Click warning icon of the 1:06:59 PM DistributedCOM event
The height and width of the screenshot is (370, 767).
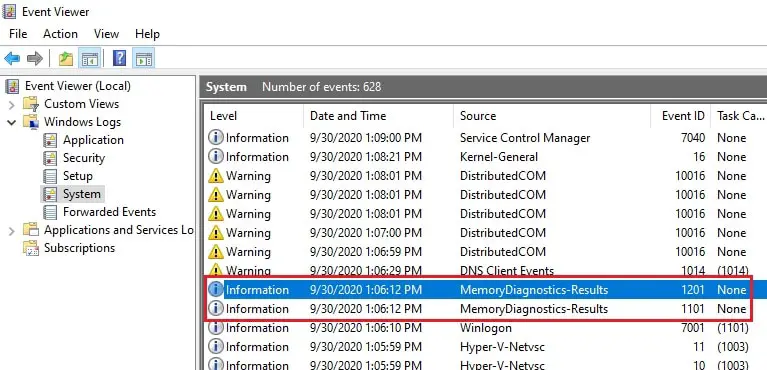216,252
